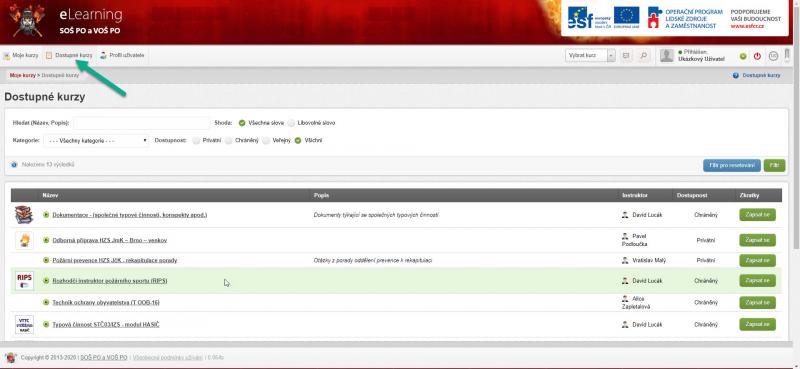Click the Filtr pro resetování button
Viewport: 800px width, 369px height.
732,165
